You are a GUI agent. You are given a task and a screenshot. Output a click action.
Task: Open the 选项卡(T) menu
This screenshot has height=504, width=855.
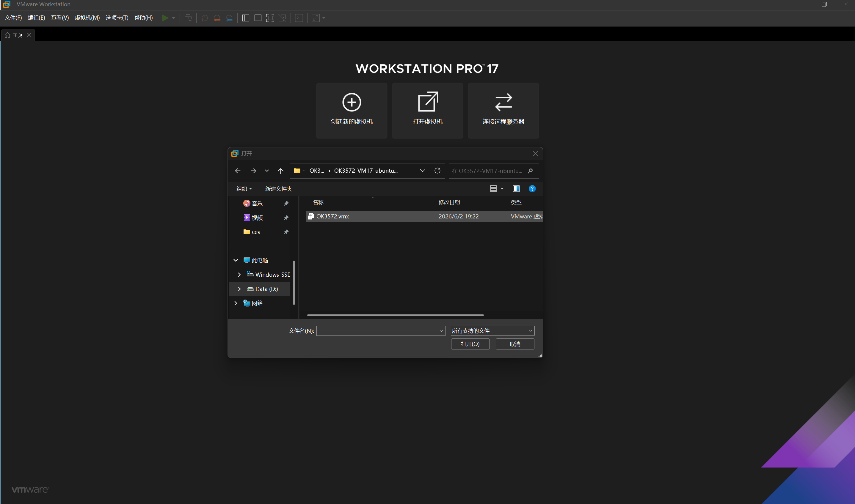[117, 18]
